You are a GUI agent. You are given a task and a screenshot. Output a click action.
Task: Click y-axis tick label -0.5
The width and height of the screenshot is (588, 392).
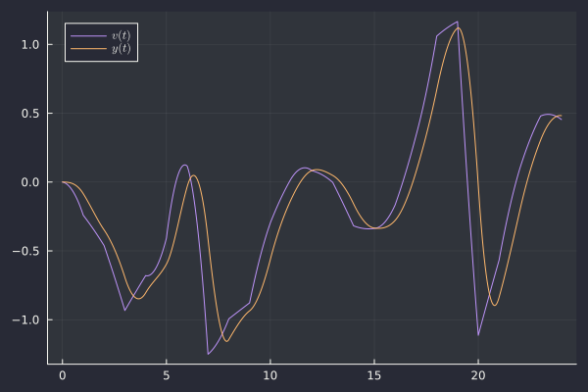coord(26,251)
